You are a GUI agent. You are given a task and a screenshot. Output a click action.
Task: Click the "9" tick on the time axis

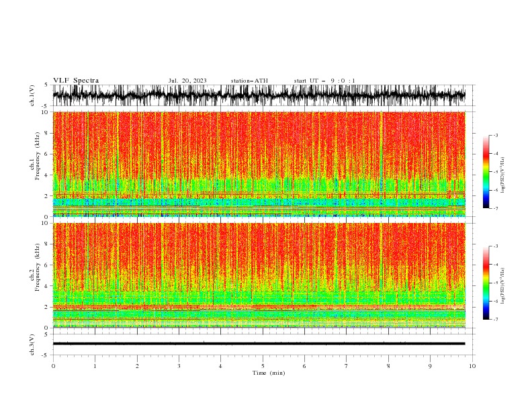[430, 366]
